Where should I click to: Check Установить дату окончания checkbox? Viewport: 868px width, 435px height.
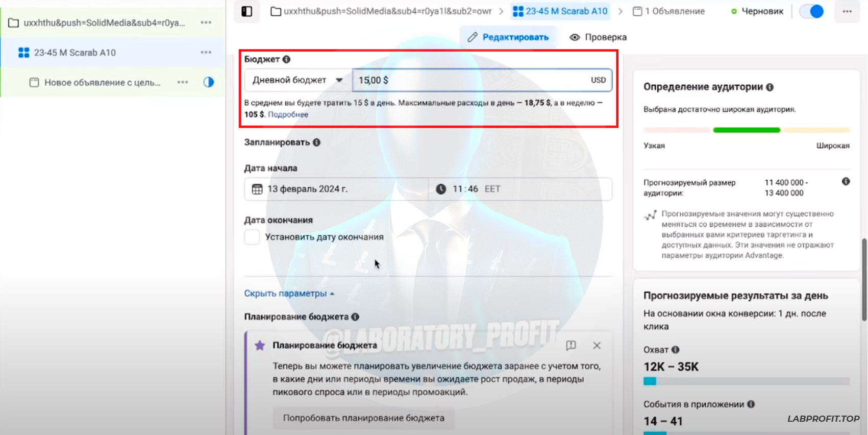click(252, 237)
